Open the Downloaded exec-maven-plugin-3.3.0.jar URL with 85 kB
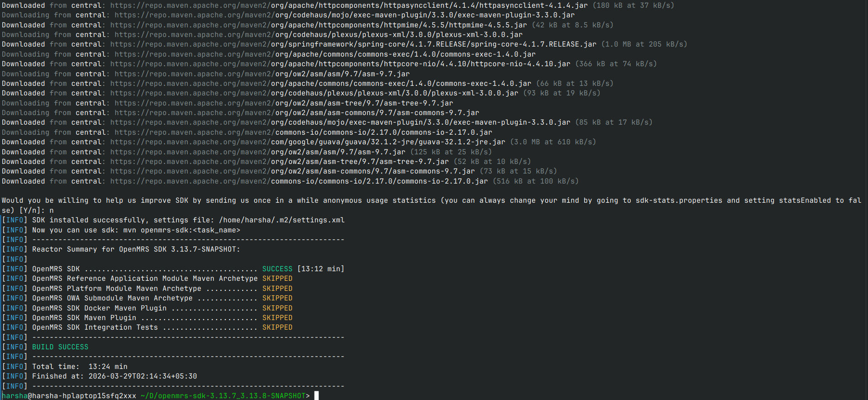 pos(340,122)
